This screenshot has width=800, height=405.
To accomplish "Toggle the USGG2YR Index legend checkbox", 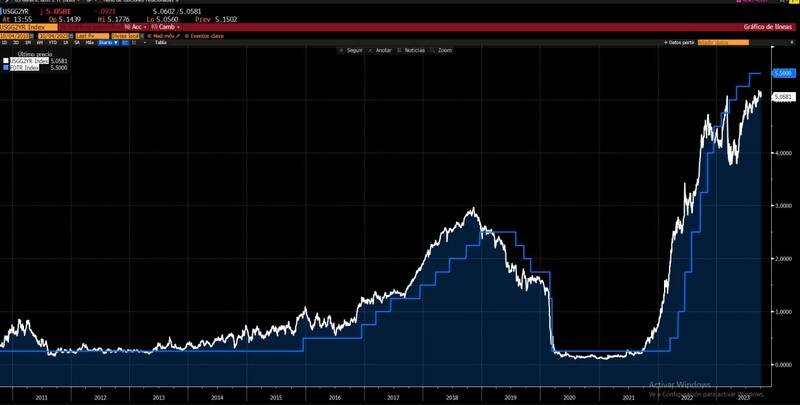I will click(5, 60).
